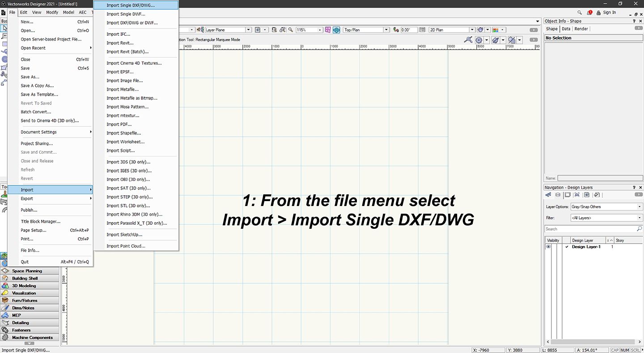The width and height of the screenshot is (644, 353).
Task: Click the Fit to Page Area zoom icon
Action: tap(274, 29)
